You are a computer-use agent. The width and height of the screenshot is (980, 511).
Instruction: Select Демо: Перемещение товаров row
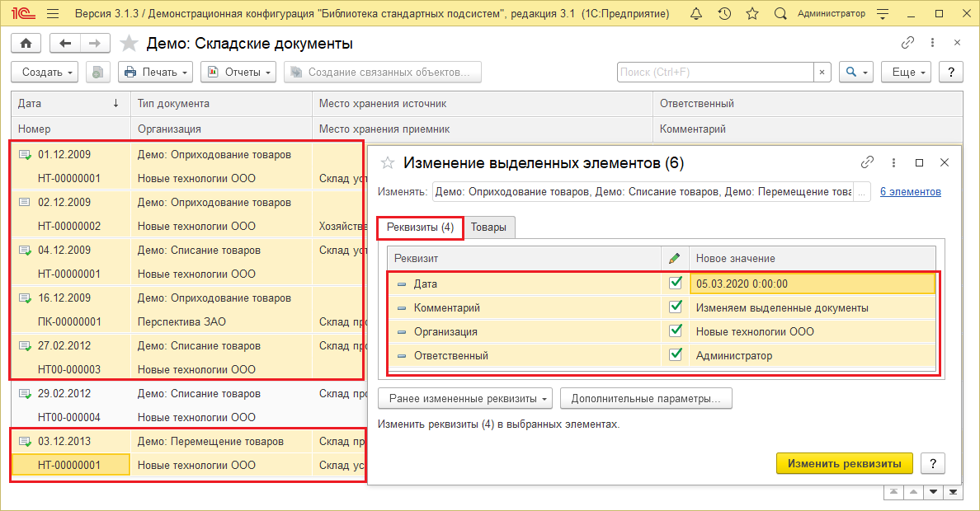pos(210,441)
